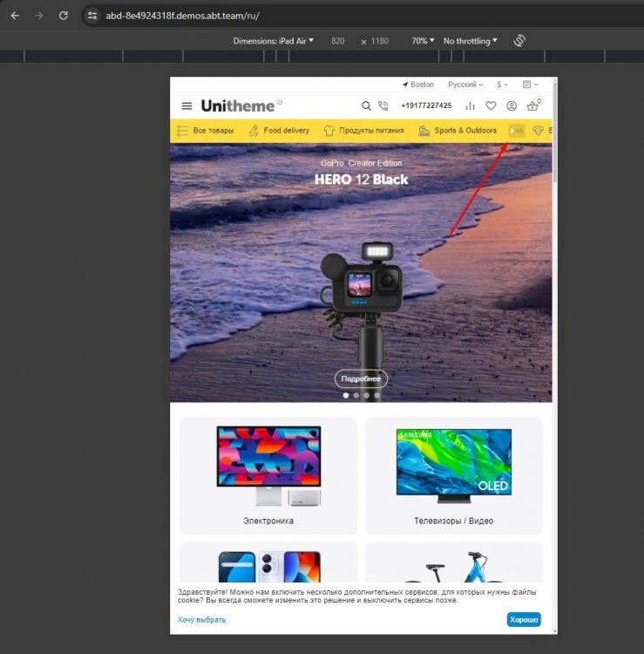Open the shopping cart basket icon
The height and width of the screenshot is (654, 644).
532,106
